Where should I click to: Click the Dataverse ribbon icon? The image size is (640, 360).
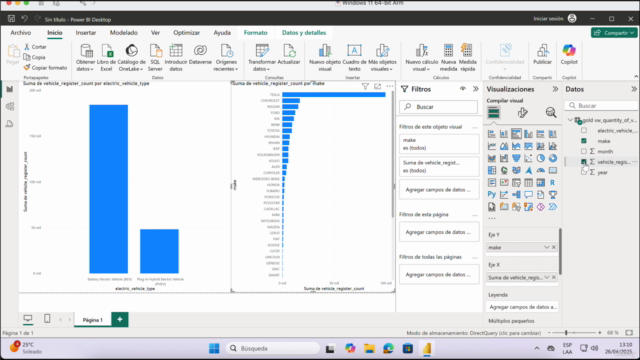coord(200,55)
